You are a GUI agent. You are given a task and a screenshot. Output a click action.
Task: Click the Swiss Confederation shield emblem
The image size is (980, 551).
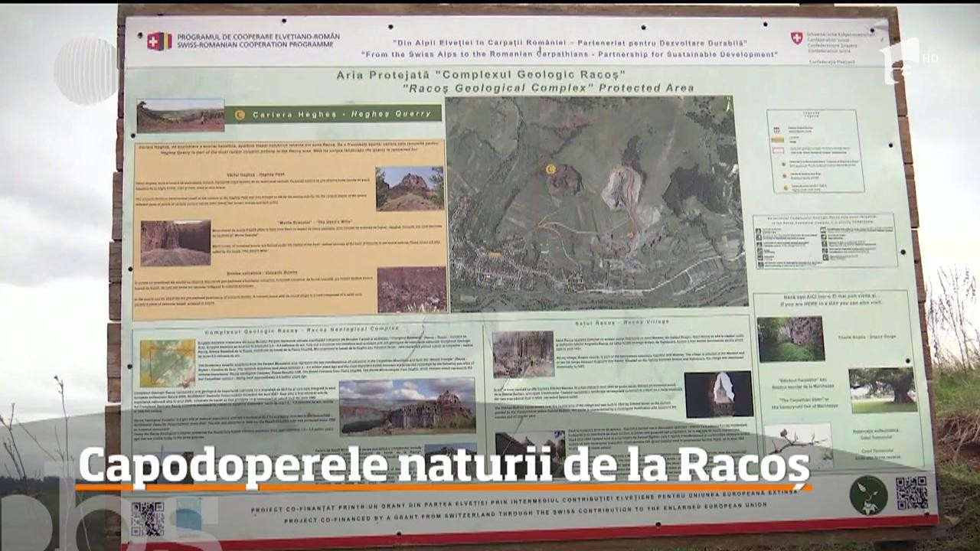[x=797, y=37]
